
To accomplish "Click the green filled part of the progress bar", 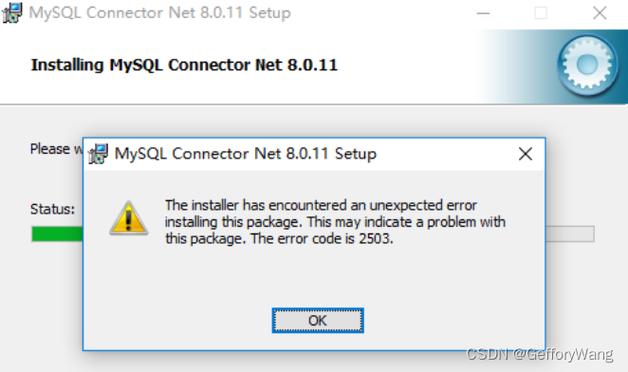I will coord(57,234).
